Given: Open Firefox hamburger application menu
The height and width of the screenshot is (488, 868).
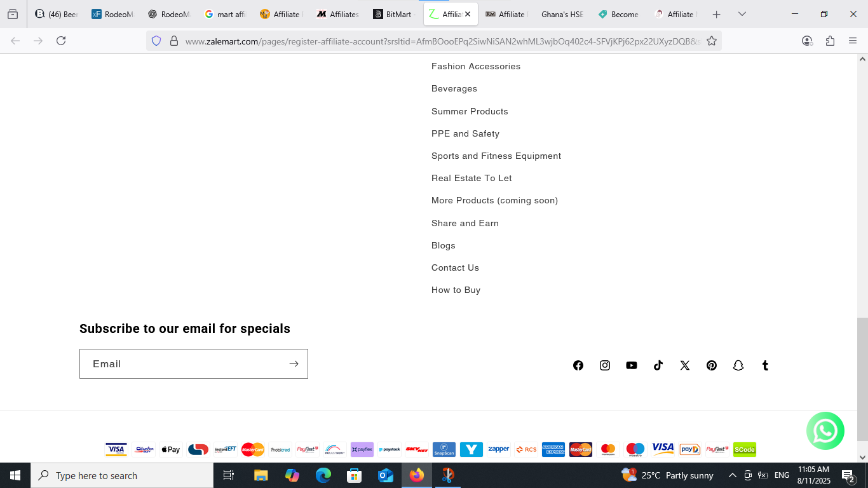Looking at the screenshot, I should [x=853, y=41].
